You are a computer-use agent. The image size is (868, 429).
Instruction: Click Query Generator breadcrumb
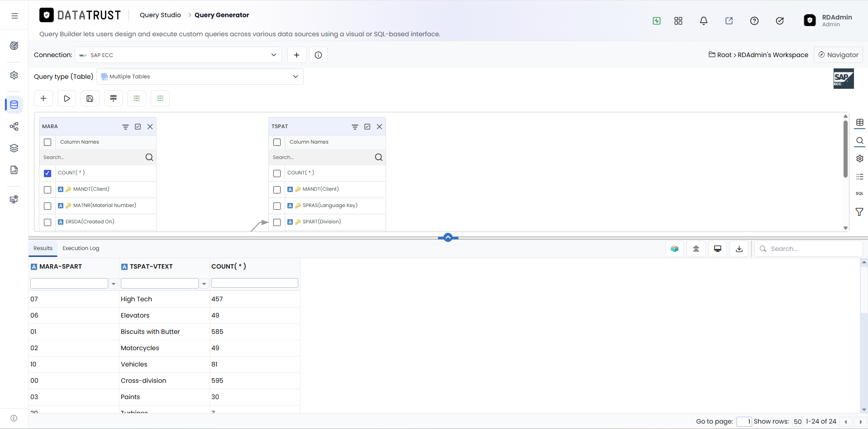(x=222, y=15)
